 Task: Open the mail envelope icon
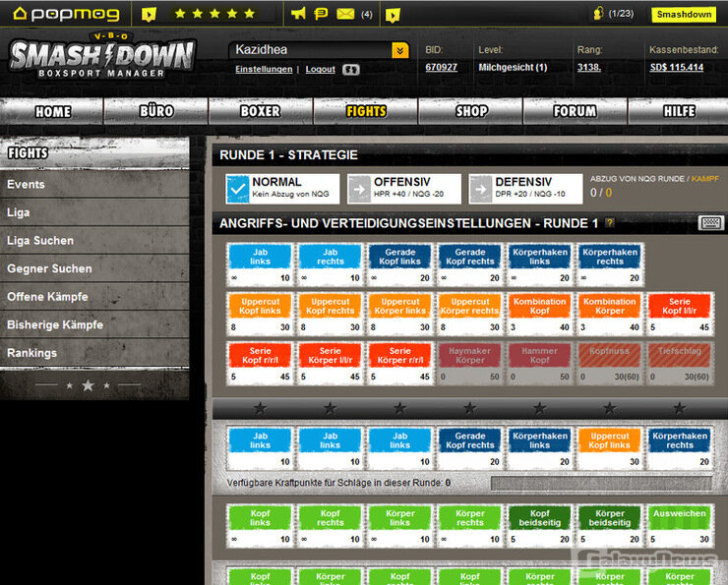(x=344, y=14)
